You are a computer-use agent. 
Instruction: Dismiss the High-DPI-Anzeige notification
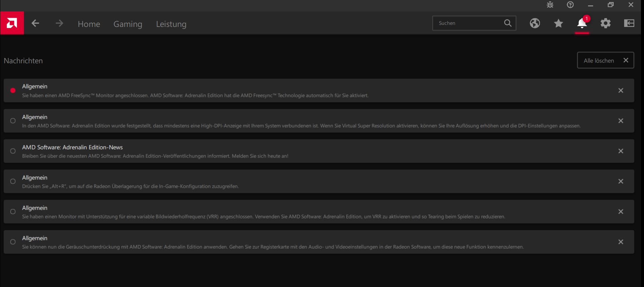point(621,121)
